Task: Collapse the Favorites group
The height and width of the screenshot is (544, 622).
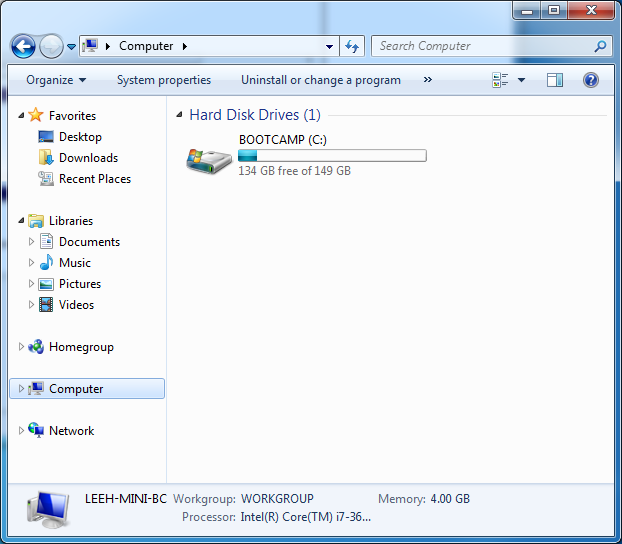Action: [21, 115]
